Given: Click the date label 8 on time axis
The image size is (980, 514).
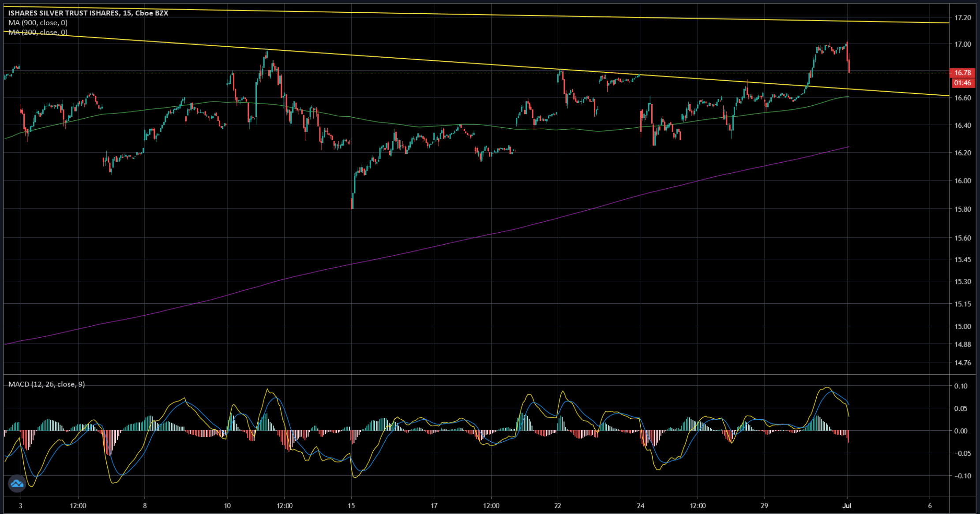Looking at the screenshot, I should (145, 506).
